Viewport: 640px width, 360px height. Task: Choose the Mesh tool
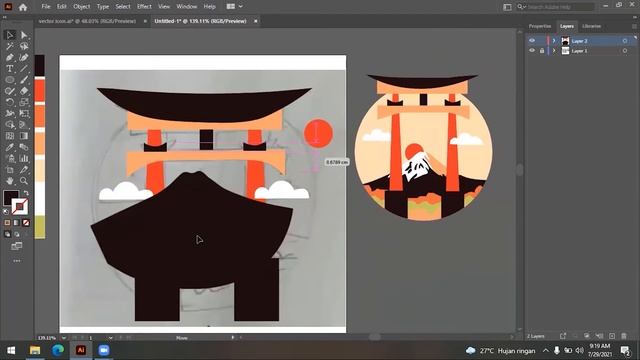tap(10, 136)
